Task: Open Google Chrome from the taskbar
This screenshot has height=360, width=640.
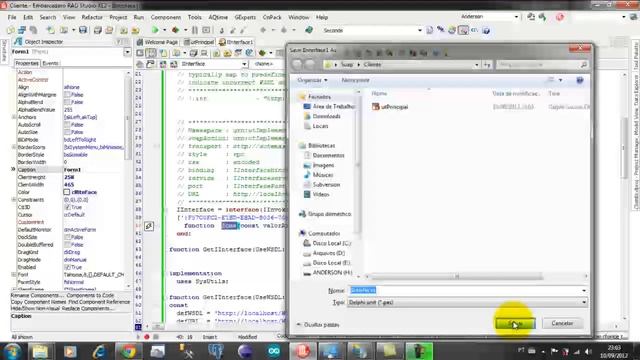Action: click(128, 351)
